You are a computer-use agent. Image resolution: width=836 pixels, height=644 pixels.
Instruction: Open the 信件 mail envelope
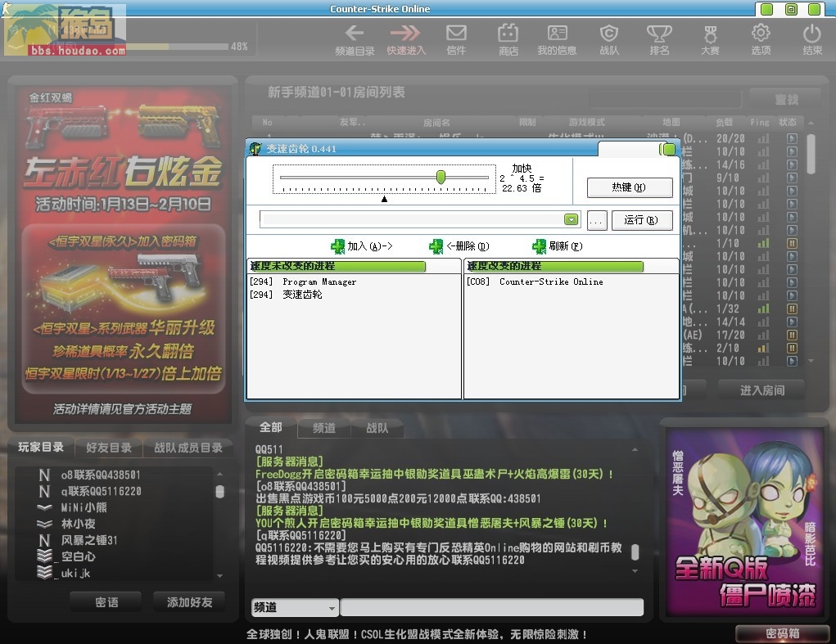[456, 39]
